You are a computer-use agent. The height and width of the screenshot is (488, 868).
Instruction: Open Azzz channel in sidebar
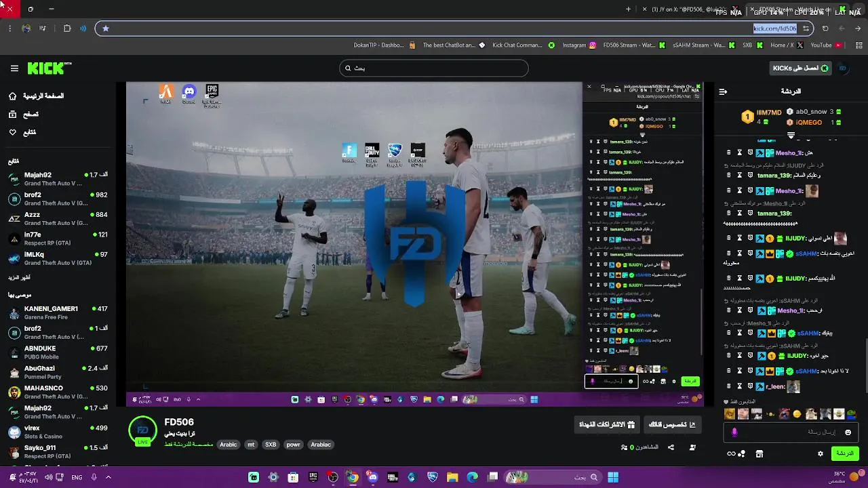pyautogui.click(x=57, y=218)
